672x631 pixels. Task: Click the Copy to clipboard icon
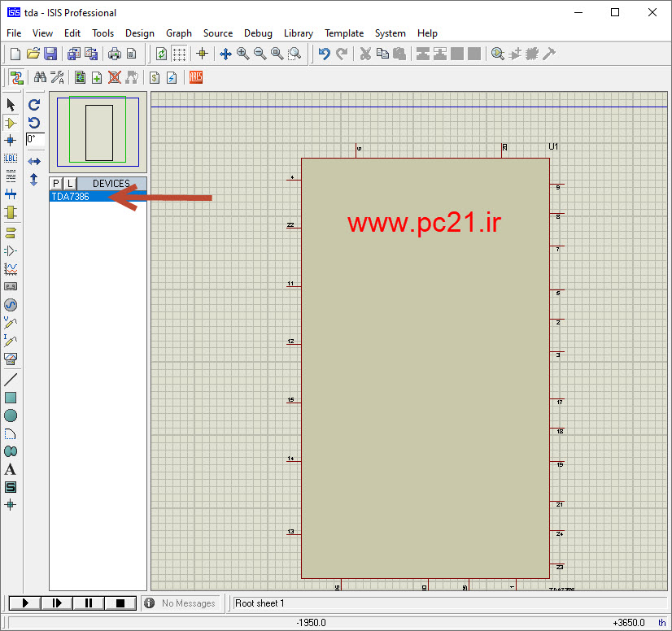coord(382,54)
